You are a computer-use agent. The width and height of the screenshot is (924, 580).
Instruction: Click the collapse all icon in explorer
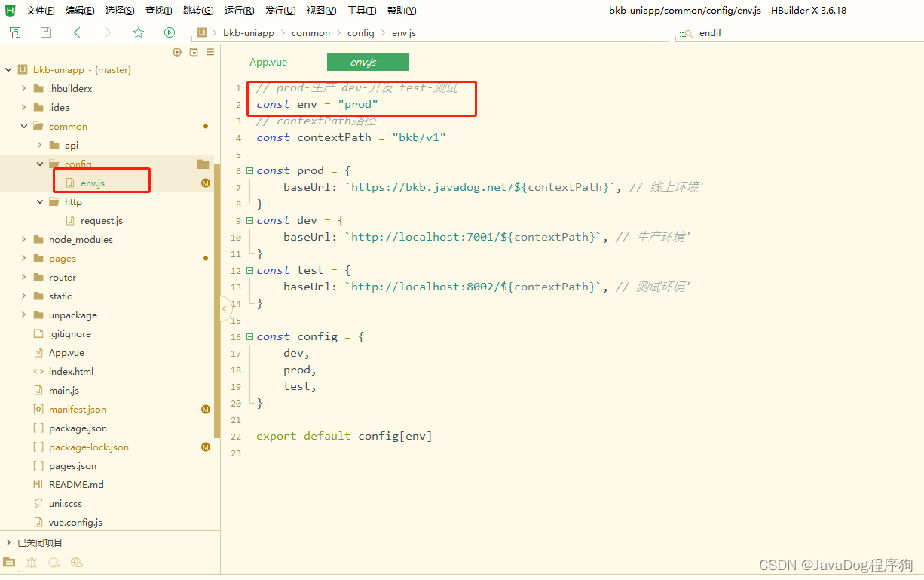194,52
